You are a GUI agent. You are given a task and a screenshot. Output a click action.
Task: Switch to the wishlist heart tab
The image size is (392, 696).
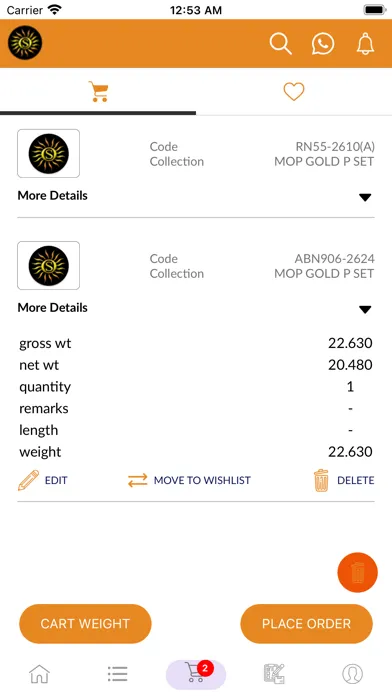click(x=294, y=92)
